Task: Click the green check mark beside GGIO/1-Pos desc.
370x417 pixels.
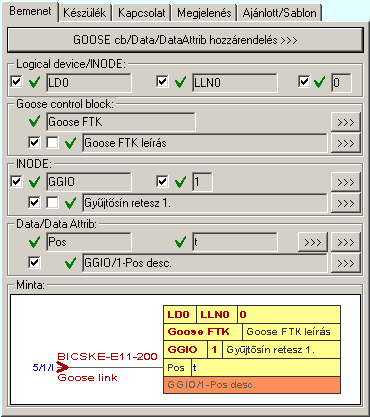Action: (x=70, y=263)
